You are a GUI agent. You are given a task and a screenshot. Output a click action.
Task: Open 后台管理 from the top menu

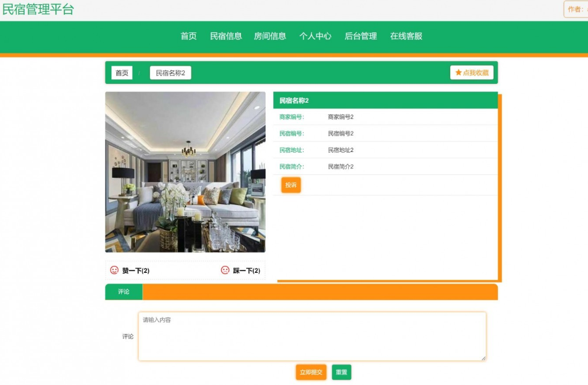[x=361, y=36]
